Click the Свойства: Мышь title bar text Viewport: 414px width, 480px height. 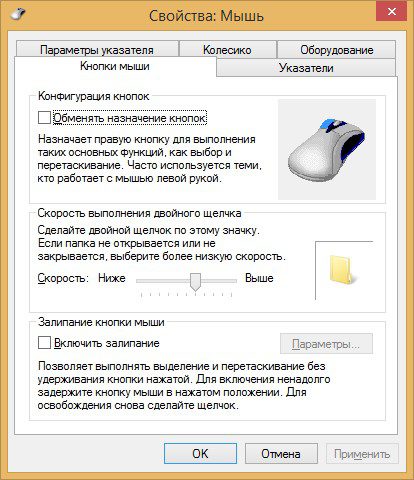tap(206, 16)
